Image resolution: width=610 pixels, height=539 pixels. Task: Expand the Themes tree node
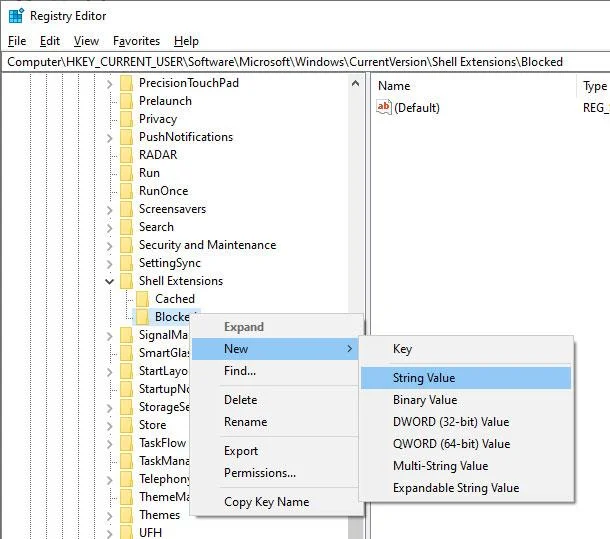110,516
